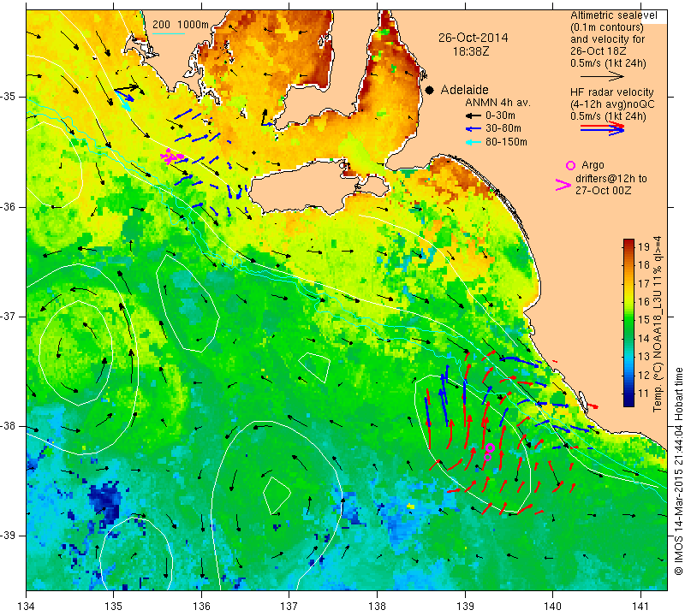Click the longitude label 134

coord(27,606)
